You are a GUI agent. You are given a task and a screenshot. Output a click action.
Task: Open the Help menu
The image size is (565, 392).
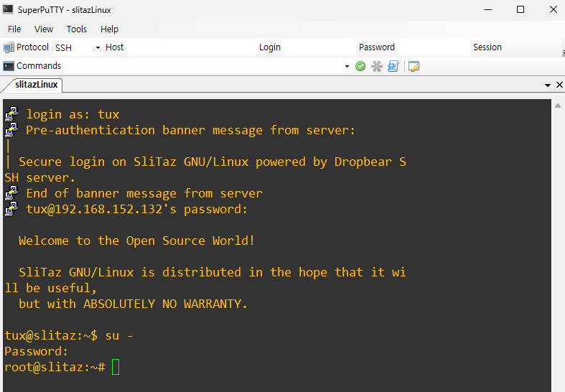tap(109, 29)
